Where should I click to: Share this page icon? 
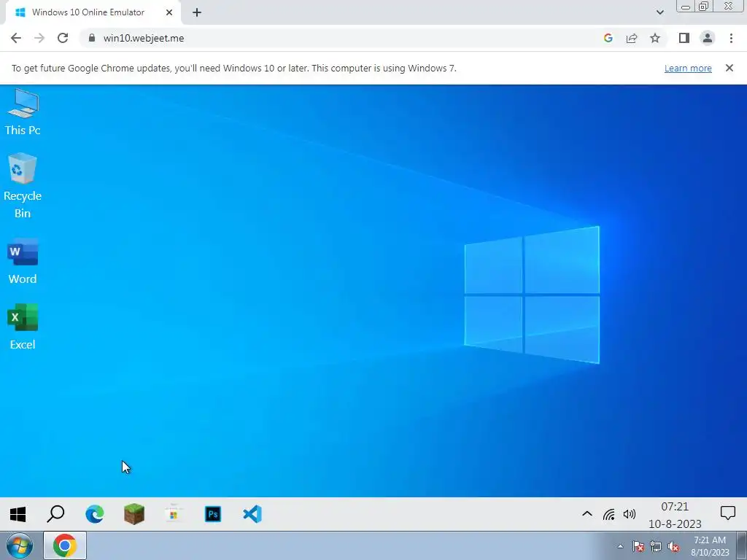point(632,38)
